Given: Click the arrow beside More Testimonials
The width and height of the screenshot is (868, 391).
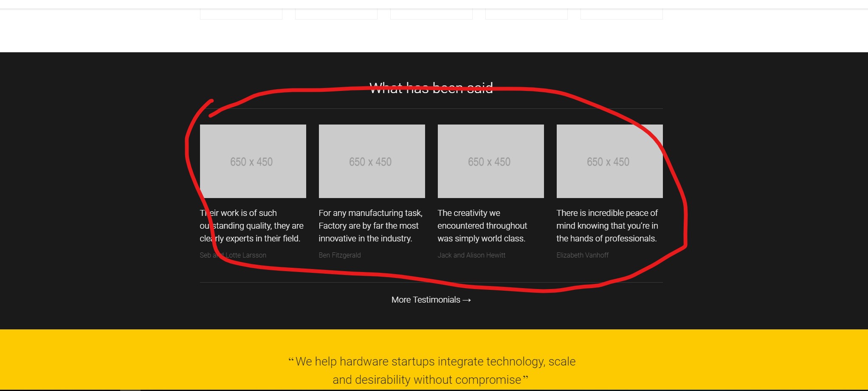Looking at the screenshot, I should click(467, 300).
